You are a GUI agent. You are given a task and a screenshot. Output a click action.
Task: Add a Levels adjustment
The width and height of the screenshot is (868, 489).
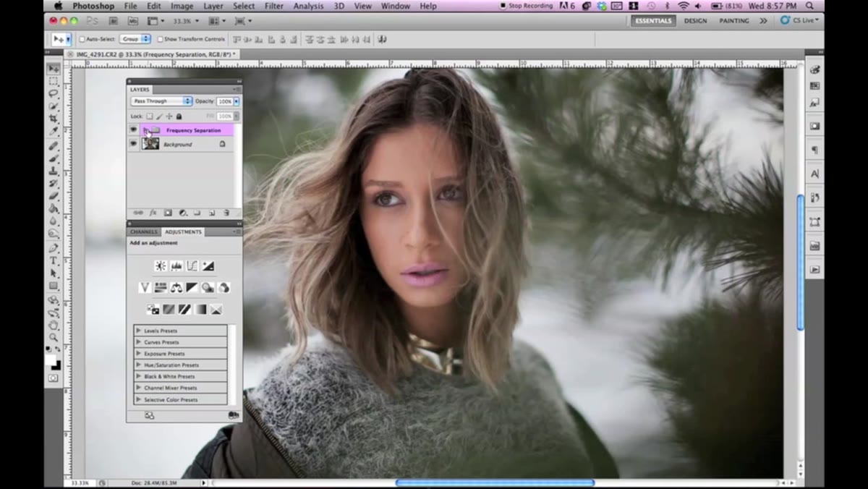tap(176, 266)
